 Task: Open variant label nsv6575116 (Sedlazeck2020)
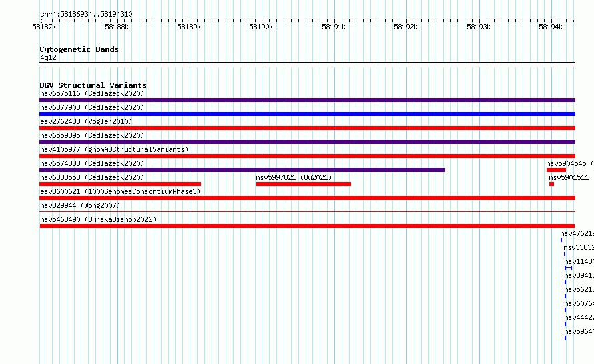pyautogui.click(x=92, y=93)
